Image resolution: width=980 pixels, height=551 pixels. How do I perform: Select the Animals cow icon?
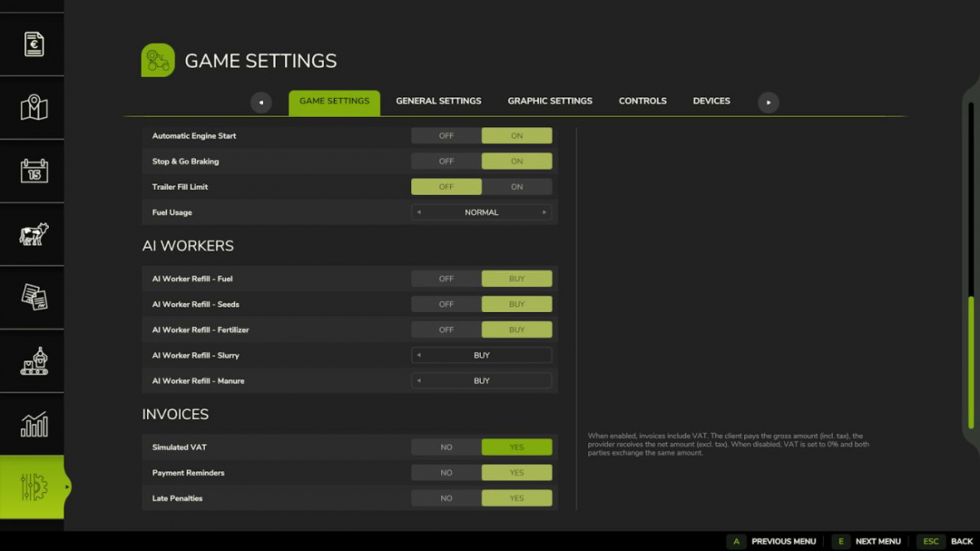(x=32, y=233)
